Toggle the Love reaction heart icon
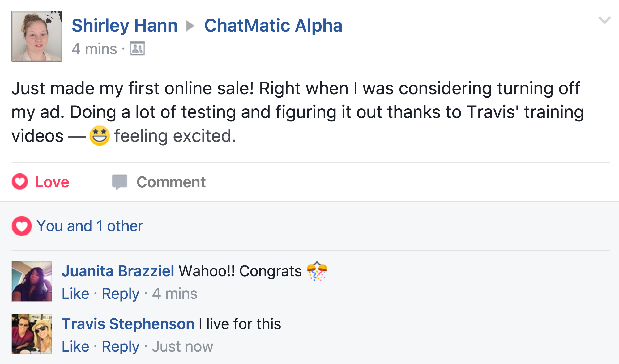Image resolution: width=619 pixels, height=364 pixels. click(20, 182)
